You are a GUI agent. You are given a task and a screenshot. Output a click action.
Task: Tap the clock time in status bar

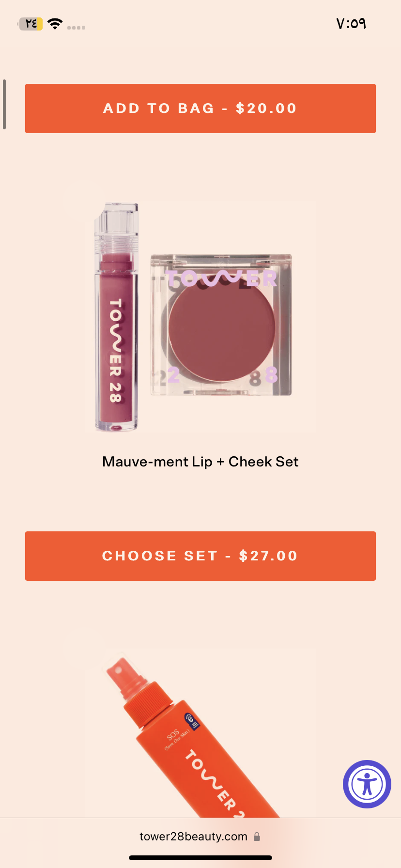click(x=351, y=23)
